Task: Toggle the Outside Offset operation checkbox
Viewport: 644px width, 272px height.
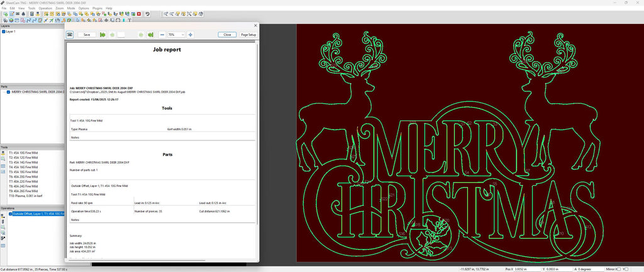Action: [11, 213]
